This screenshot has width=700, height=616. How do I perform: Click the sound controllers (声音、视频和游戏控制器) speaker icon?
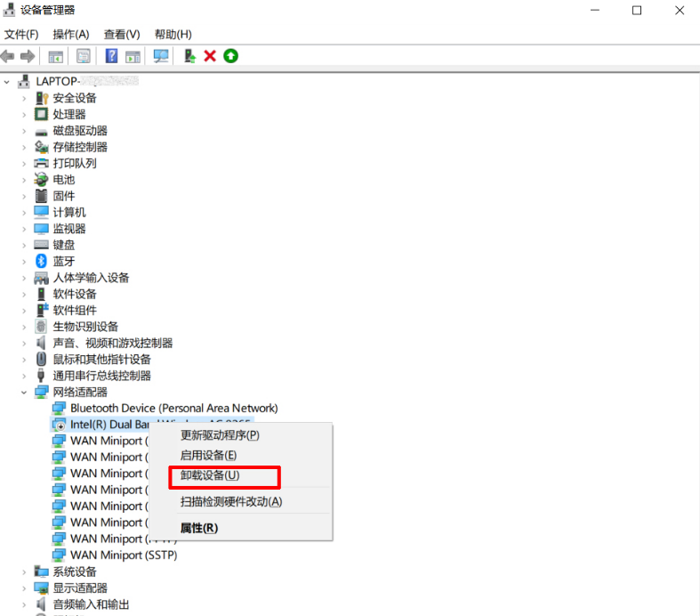41,343
